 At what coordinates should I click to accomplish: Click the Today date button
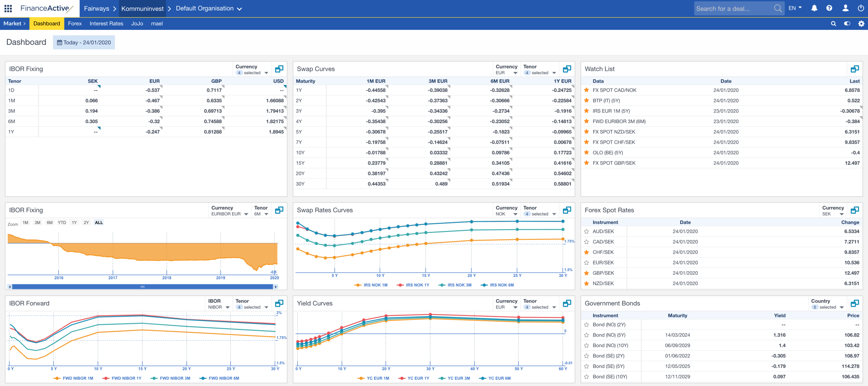pyautogui.click(x=84, y=42)
